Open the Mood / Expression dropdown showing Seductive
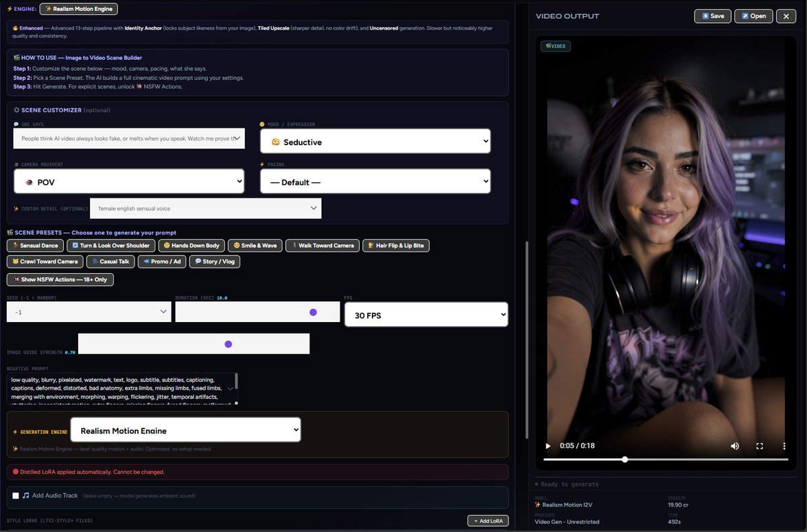The height and width of the screenshot is (532, 807). [x=375, y=141]
